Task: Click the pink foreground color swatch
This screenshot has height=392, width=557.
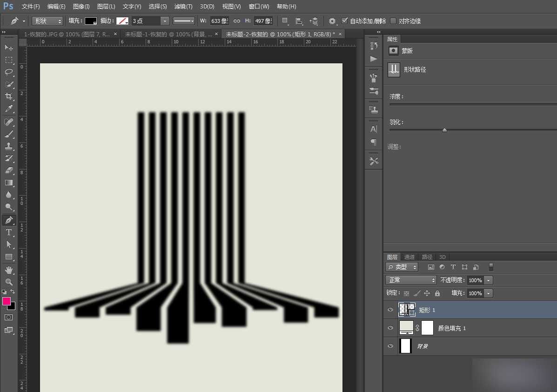Action: 7,301
